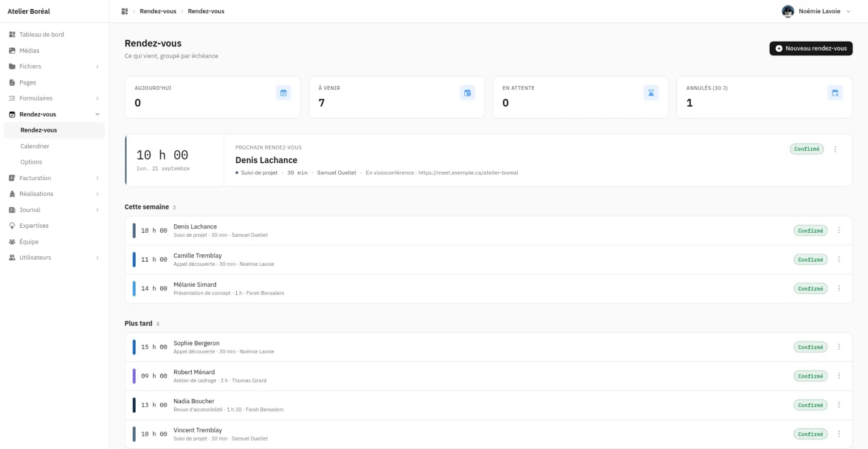Expand the Journal submenu chevron

click(x=98, y=210)
